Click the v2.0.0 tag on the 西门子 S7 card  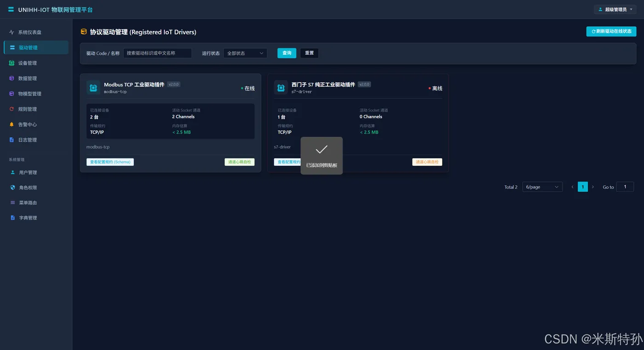364,84
